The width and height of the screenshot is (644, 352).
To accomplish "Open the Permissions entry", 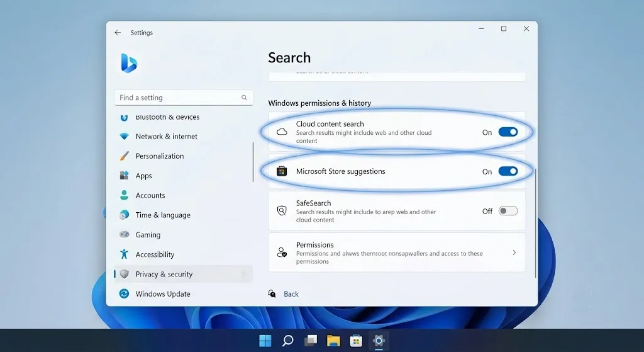I will click(x=397, y=253).
